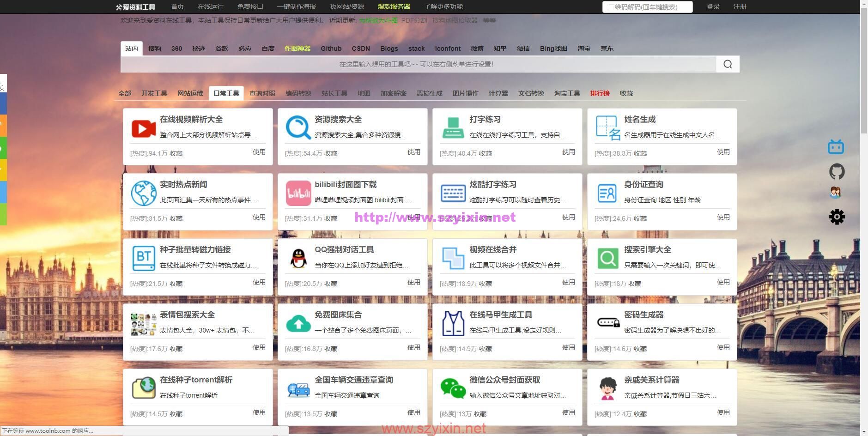
Task: Open the 收藏 category tab
Action: pos(626,93)
